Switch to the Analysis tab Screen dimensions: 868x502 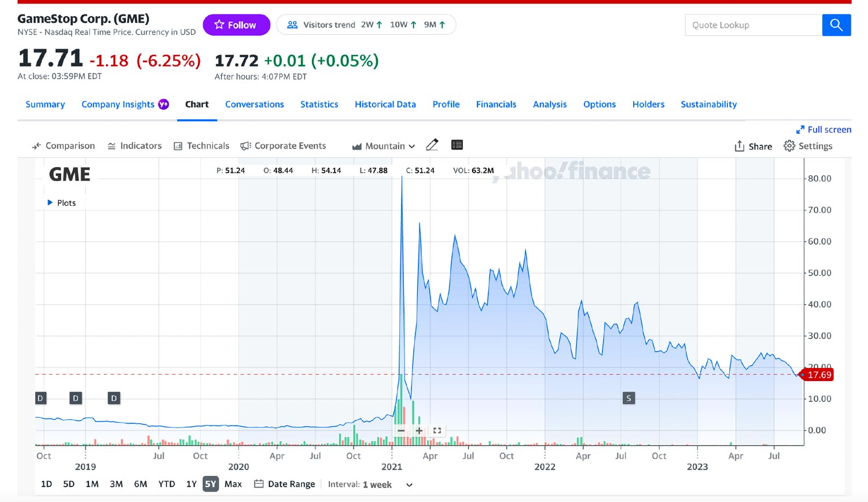coord(550,104)
